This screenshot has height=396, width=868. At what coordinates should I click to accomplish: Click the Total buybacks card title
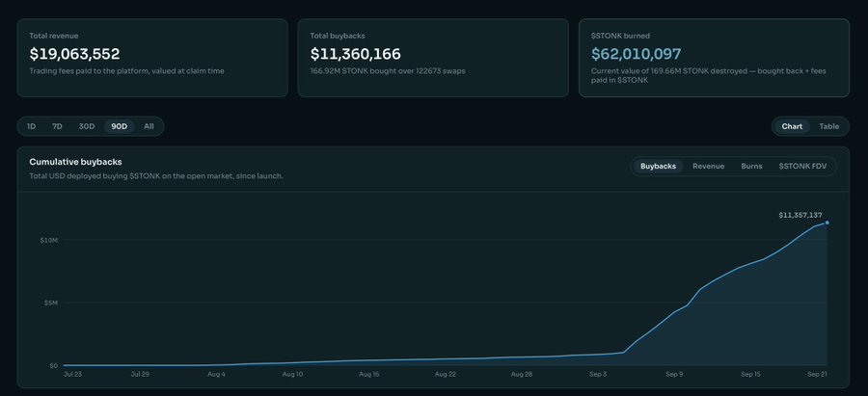(338, 36)
